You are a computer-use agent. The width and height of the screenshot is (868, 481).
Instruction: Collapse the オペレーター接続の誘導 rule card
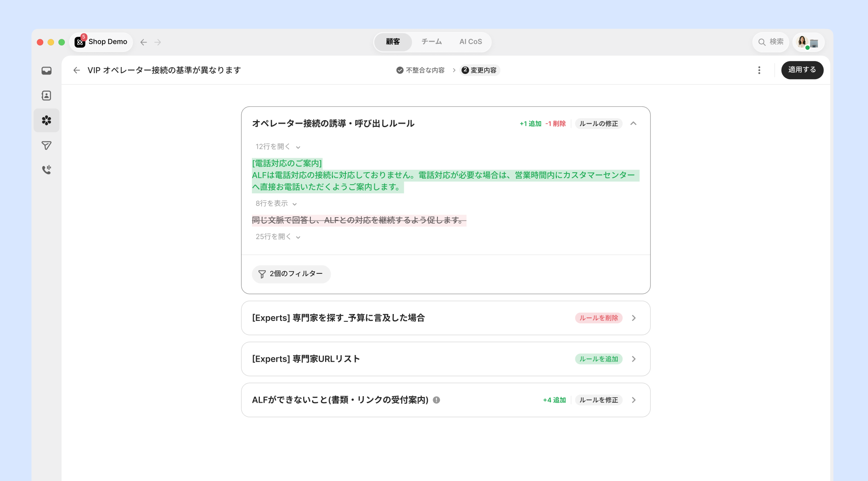pos(633,124)
